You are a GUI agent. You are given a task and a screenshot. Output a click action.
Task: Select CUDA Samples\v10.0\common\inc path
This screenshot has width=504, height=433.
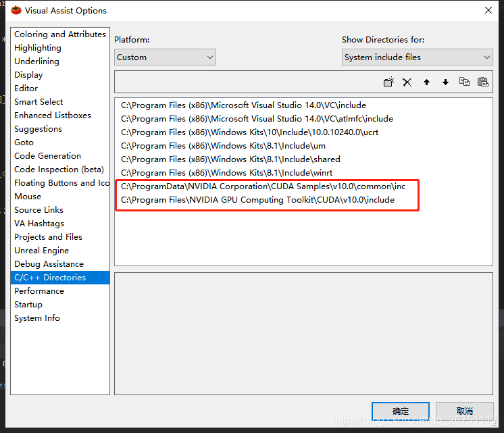pyautogui.click(x=263, y=186)
